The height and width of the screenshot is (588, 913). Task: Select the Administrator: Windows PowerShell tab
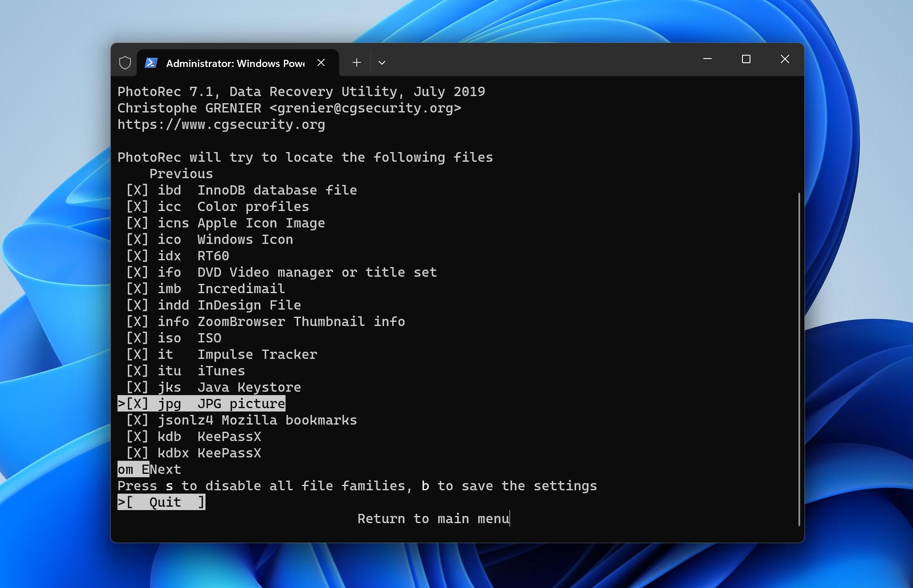click(238, 63)
